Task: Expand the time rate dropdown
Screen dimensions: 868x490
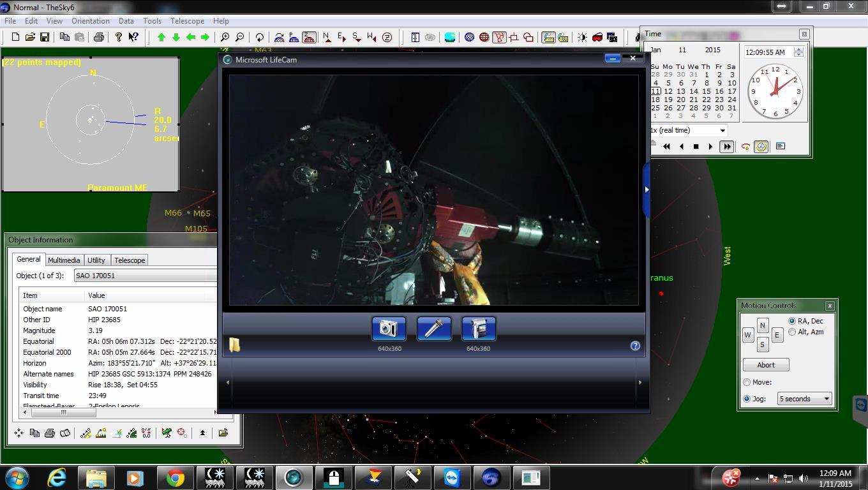Action: coord(722,130)
